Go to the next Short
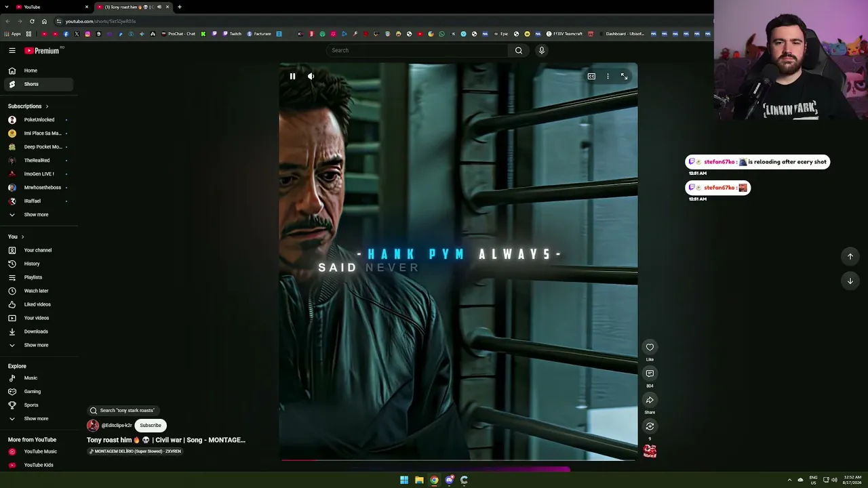Image resolution: width=868 pixels, height=488 pixels. (850, 281)
